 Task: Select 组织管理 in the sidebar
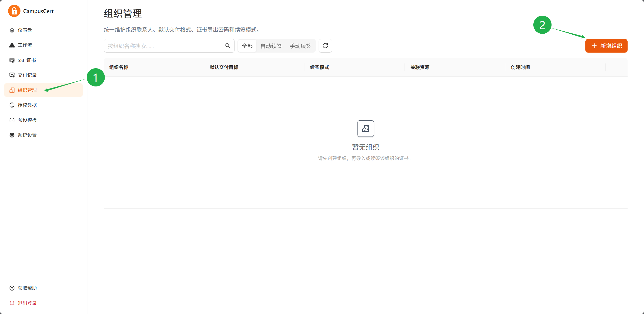(43, 90)
